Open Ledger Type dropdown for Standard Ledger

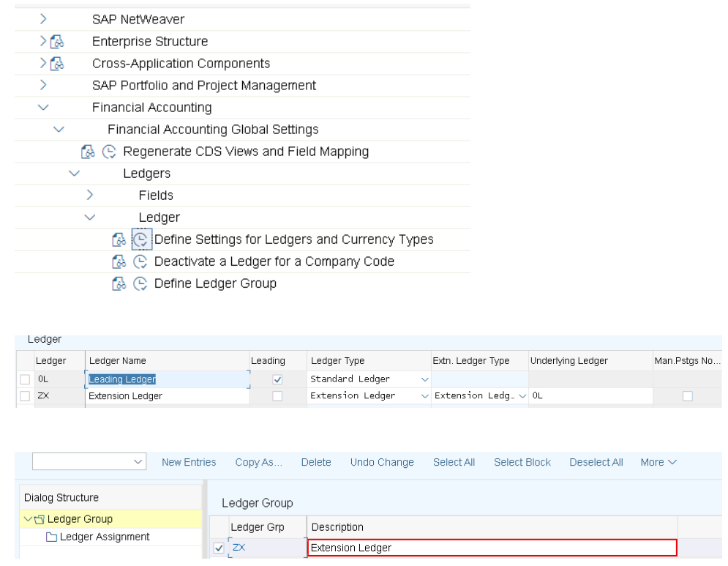425,380
